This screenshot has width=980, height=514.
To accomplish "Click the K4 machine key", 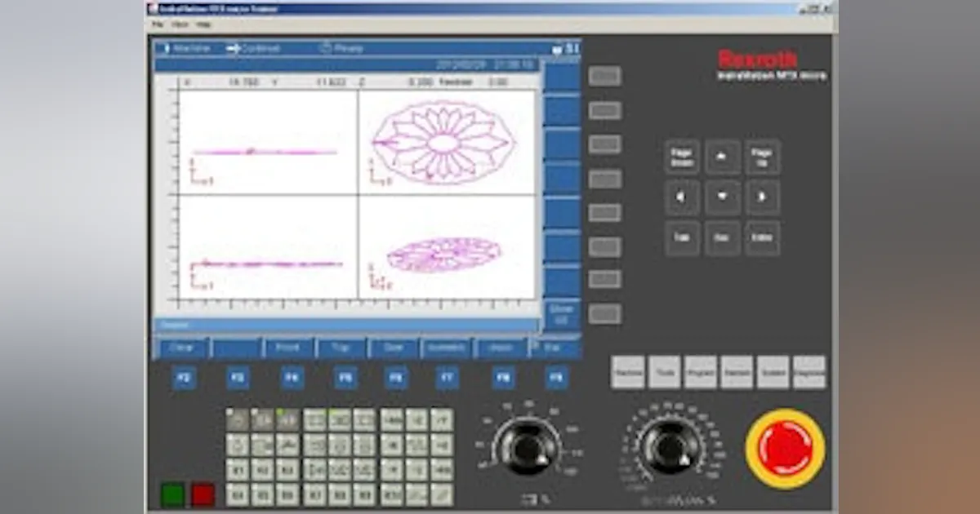I will (237, 494).
